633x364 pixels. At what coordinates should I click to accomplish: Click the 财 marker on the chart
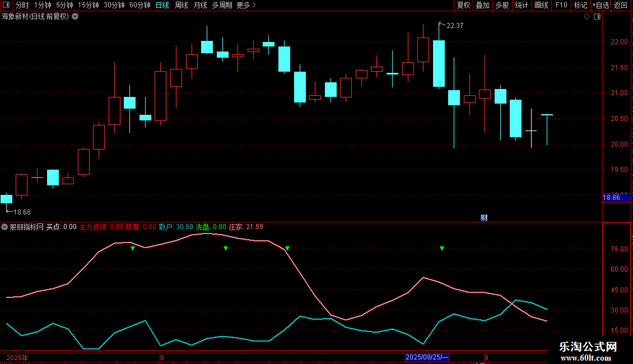tap(484, 217)
